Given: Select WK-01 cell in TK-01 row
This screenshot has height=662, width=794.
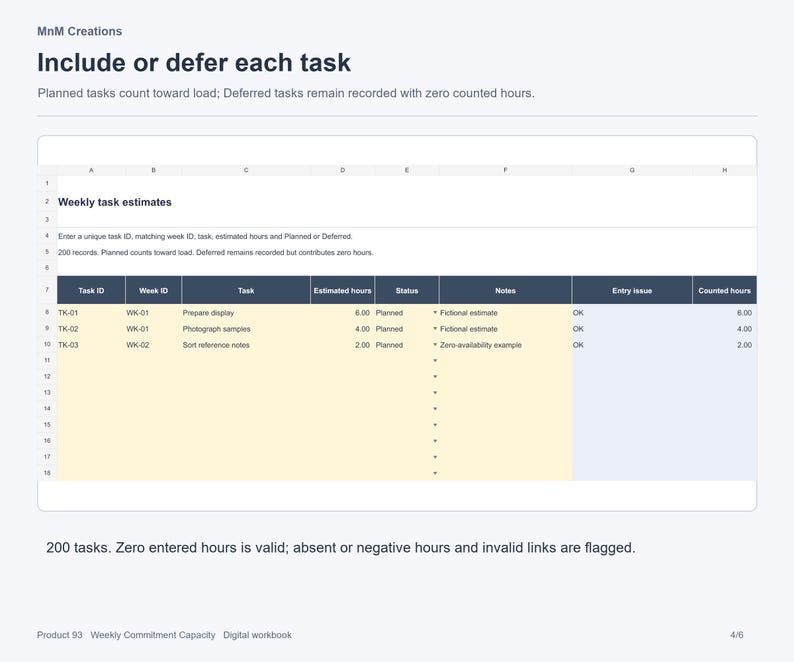Looking at the screenshot, I should 153,313.
